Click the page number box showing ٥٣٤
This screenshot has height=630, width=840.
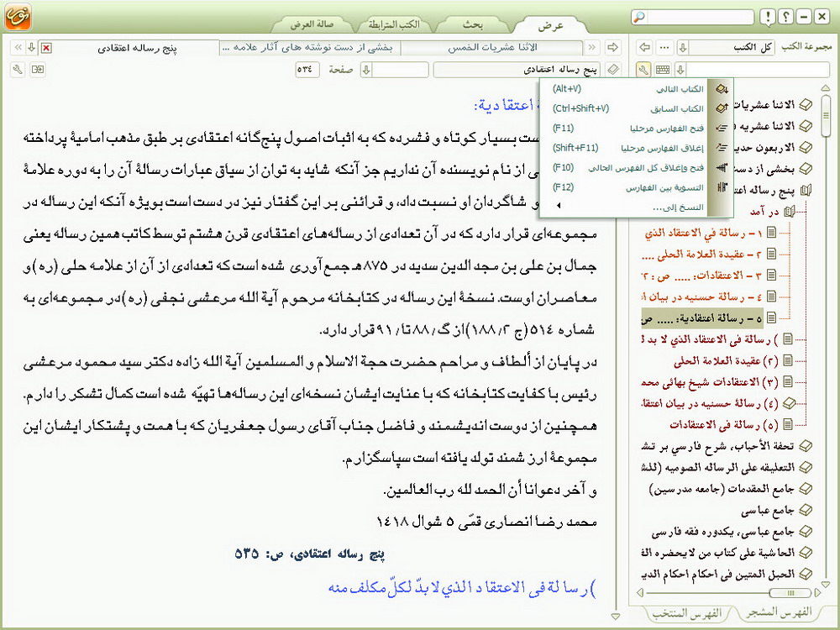pos(307,69)
